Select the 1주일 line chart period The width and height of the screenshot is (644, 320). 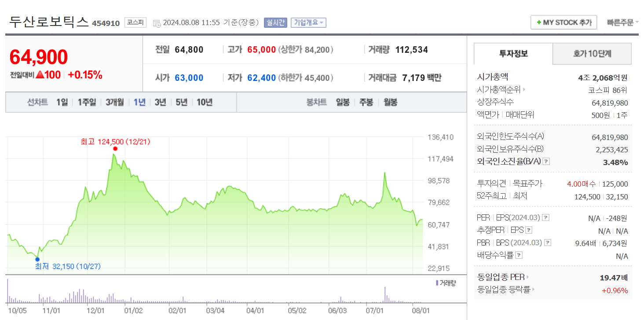pos(87,102)
